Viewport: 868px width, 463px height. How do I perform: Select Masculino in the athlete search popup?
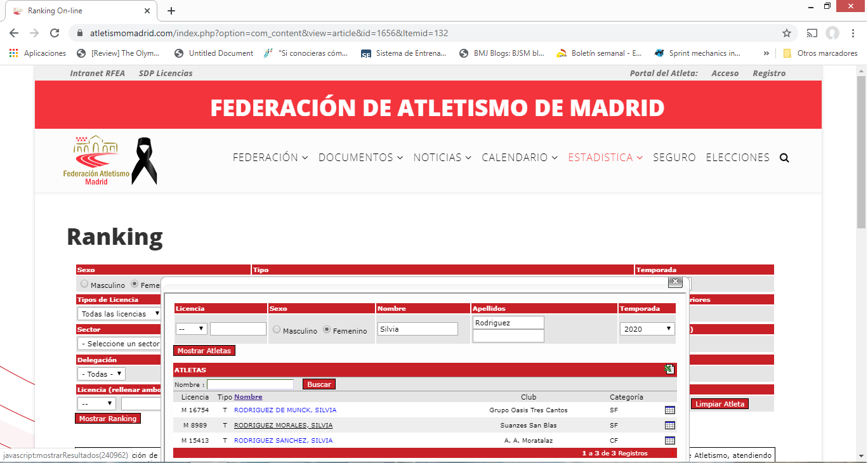tap(276, 330)
